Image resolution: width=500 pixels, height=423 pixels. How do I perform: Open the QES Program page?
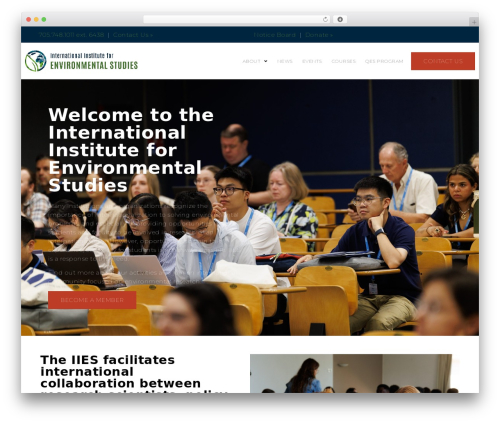coord(384,61)
